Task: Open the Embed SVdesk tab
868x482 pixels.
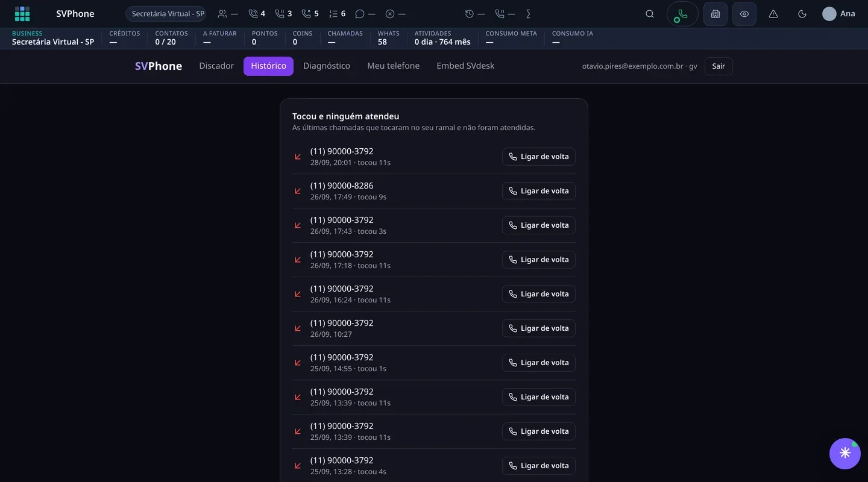Action: pos(465,66)
